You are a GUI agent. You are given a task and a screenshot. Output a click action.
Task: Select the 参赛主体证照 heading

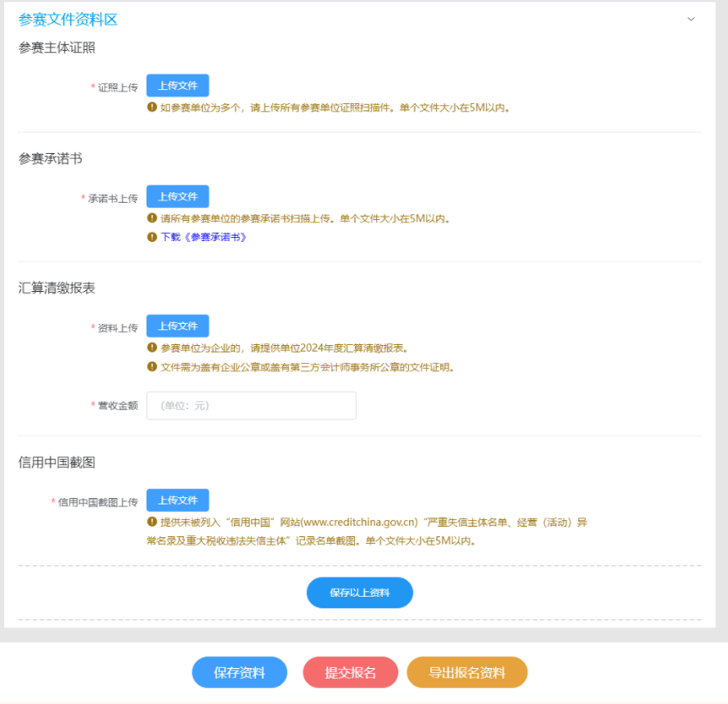point(57,48)
